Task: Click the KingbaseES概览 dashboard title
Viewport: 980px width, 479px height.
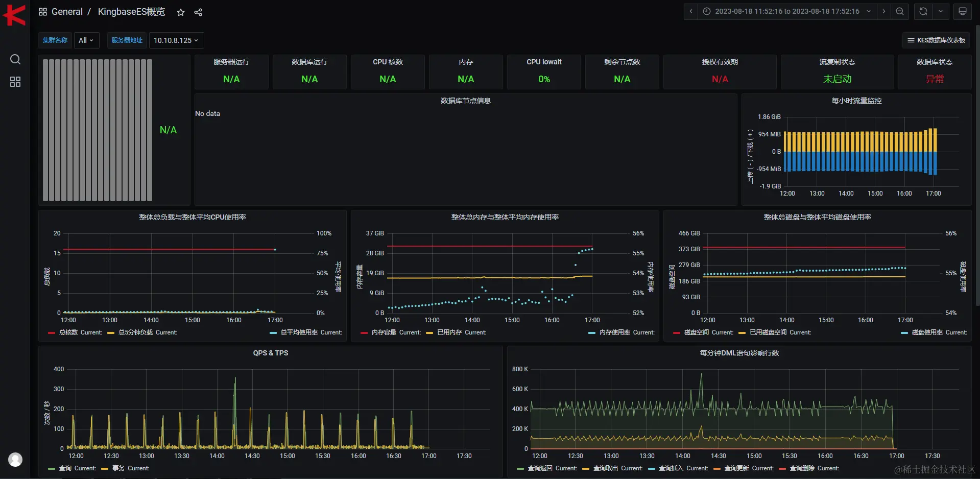Action: [x=131, y=12]
